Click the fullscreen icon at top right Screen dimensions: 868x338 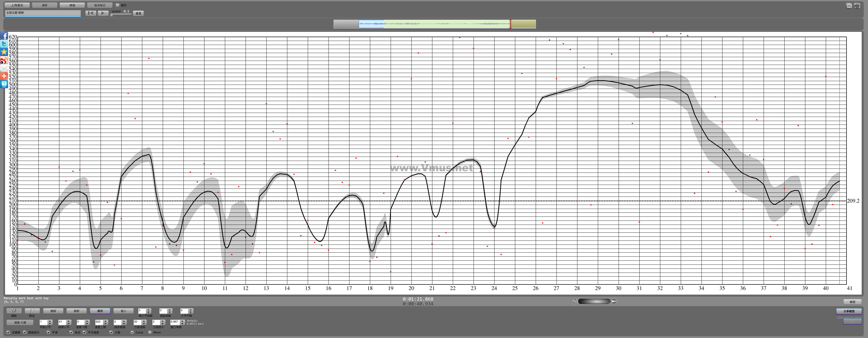(x=857, y=6)
